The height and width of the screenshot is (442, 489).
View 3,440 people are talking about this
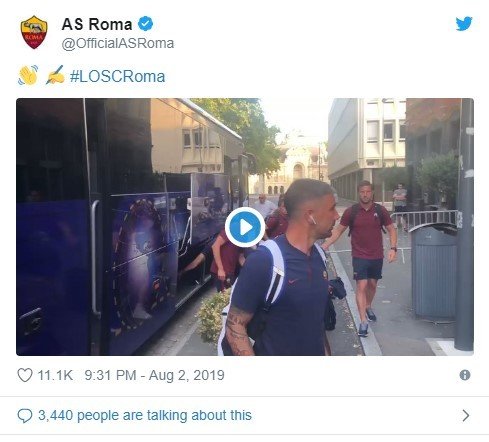coord(145,415)
